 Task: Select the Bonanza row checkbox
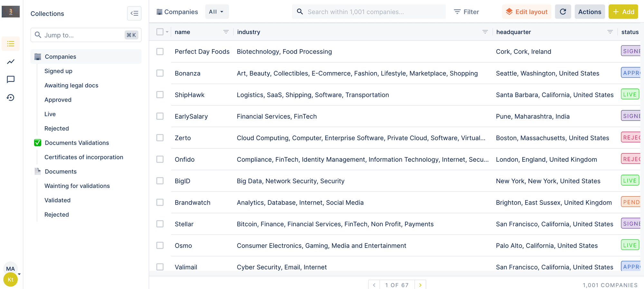coord(160,73)
